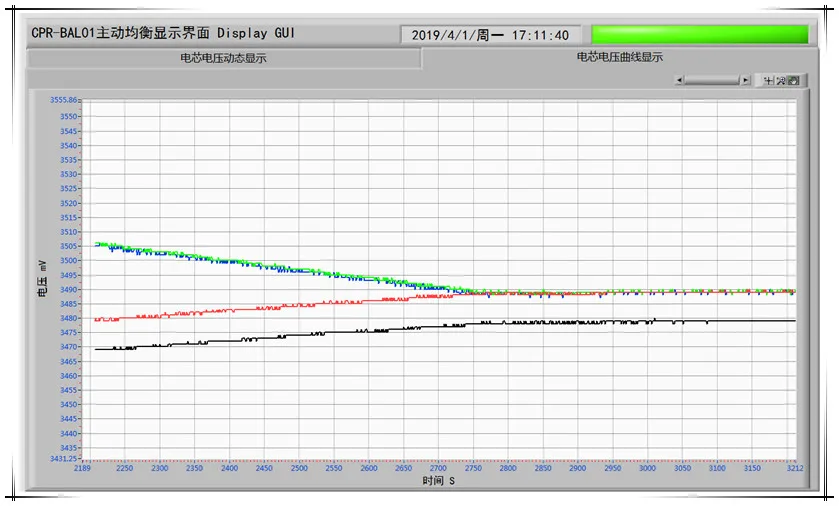
Task: Click the horizontal scrollbar thumb above the graph
Action: coord(712,80)
